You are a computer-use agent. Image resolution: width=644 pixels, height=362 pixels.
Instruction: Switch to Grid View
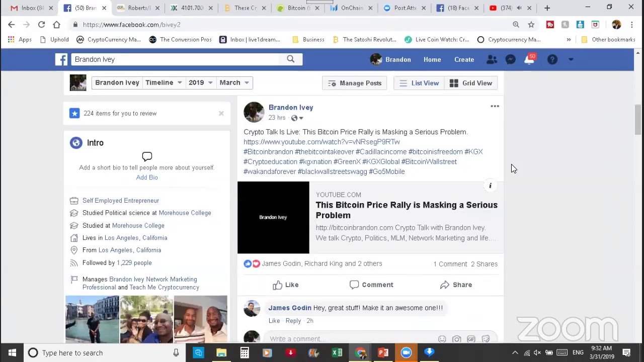click(471, 83)
